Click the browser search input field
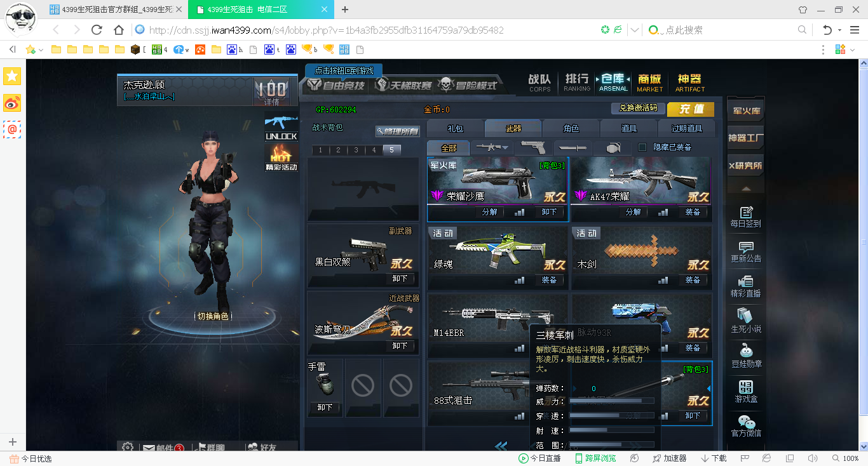 pos(728,30)
